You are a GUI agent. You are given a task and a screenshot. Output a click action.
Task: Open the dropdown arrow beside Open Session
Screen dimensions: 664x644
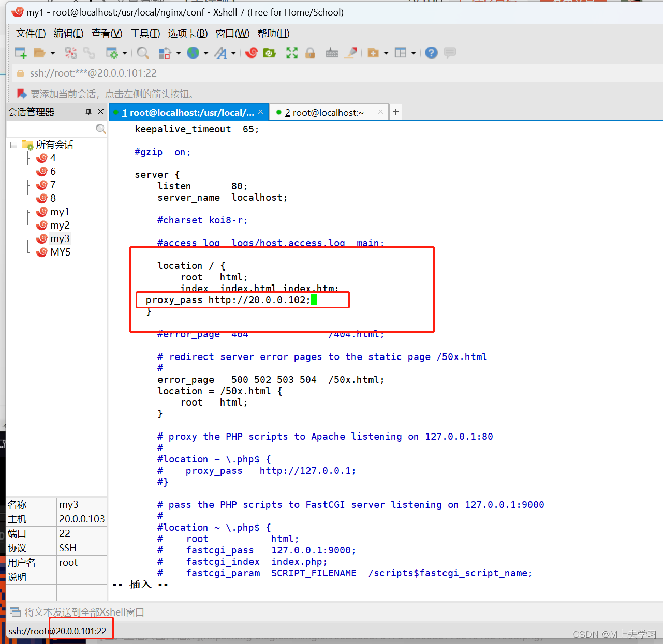pyautogui.click(x=53, y=53)
